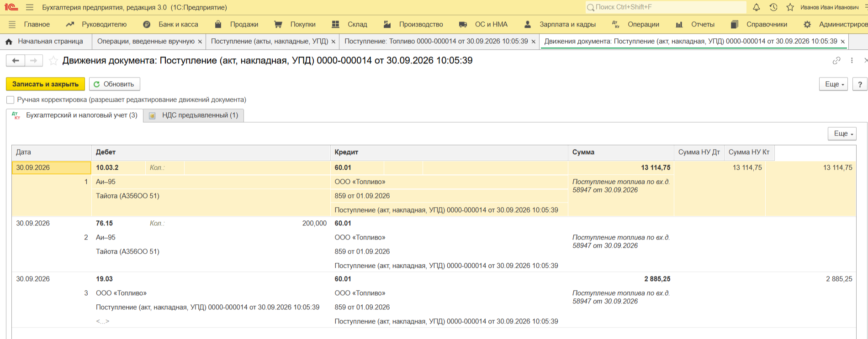Select the debit account cell 19.03

coord(104,279)
